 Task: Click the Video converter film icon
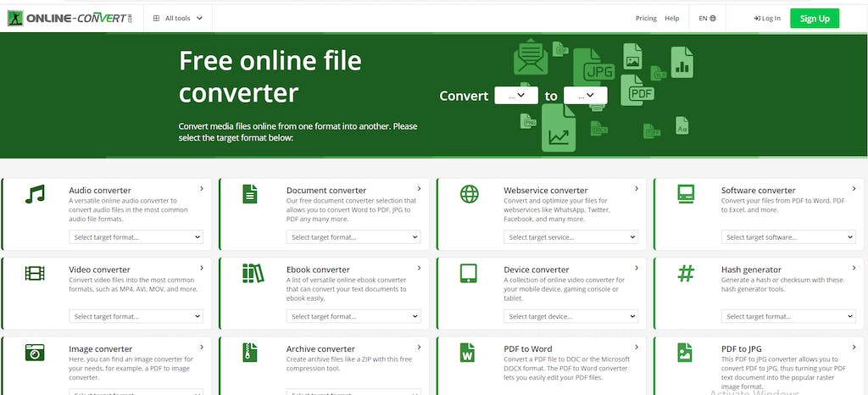[35, 273]
